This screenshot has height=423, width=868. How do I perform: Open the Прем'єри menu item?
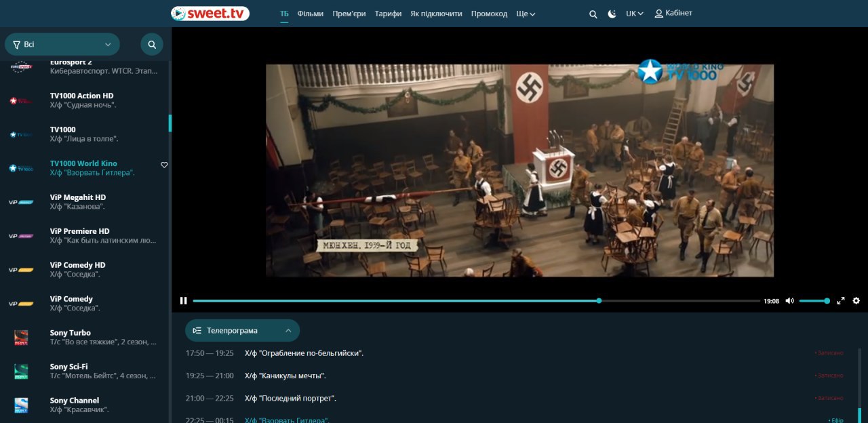click(349, 14)
